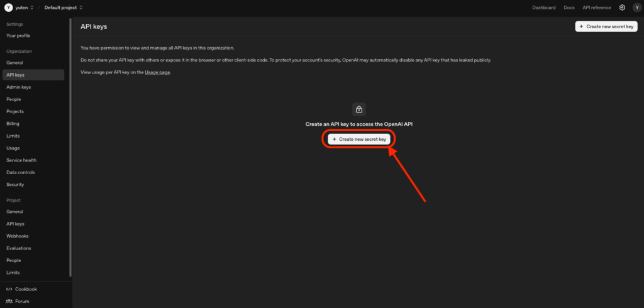Click the Cookbook code icon in sidebar
Viewport: 644px width, 308px height.
pos(9,289)
